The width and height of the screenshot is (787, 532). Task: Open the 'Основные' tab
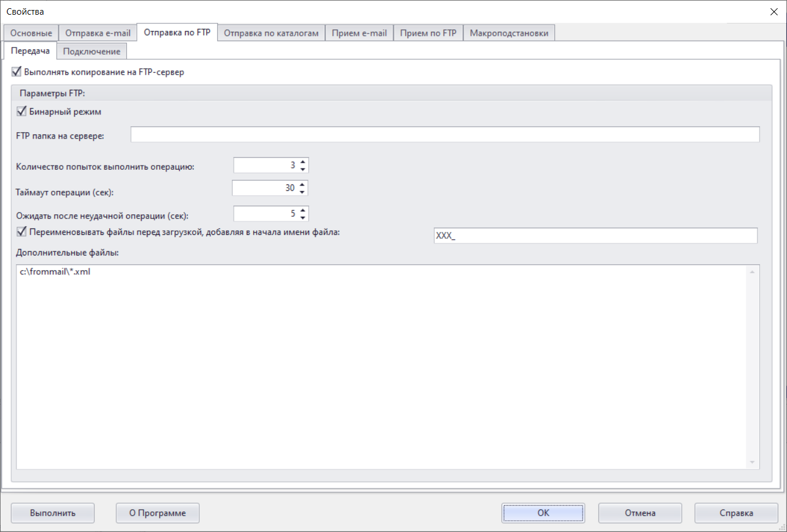pos(31,33)
